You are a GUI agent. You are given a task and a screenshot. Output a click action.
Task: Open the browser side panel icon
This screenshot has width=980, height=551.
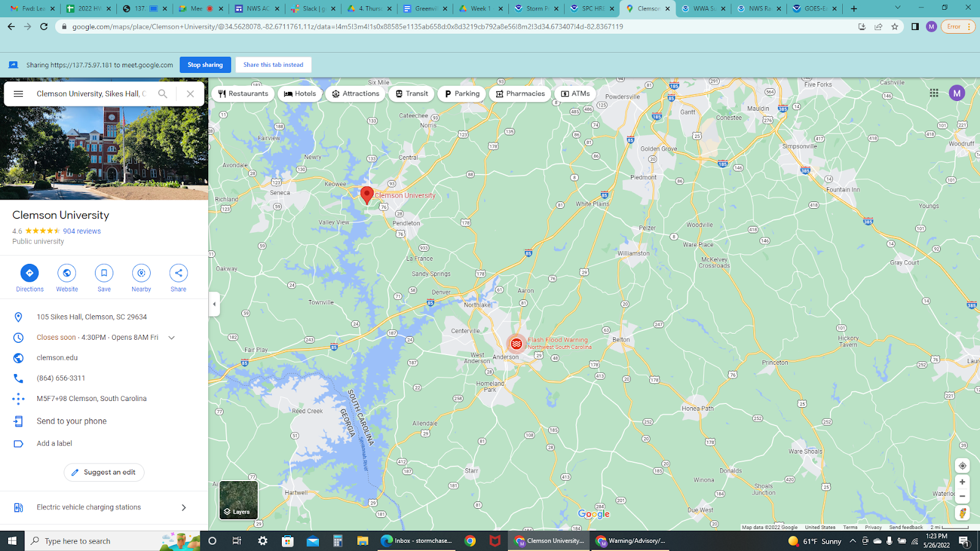tap(915, 27)
